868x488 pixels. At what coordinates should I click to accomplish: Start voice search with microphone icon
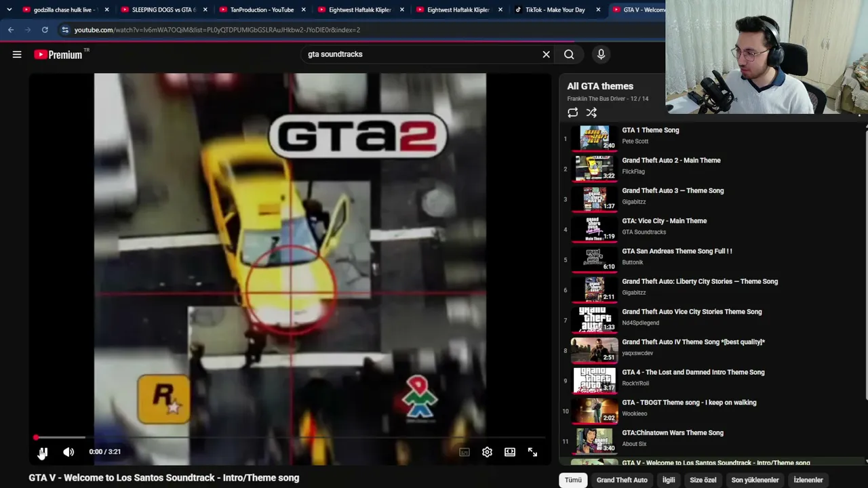[x=601, y=54]
